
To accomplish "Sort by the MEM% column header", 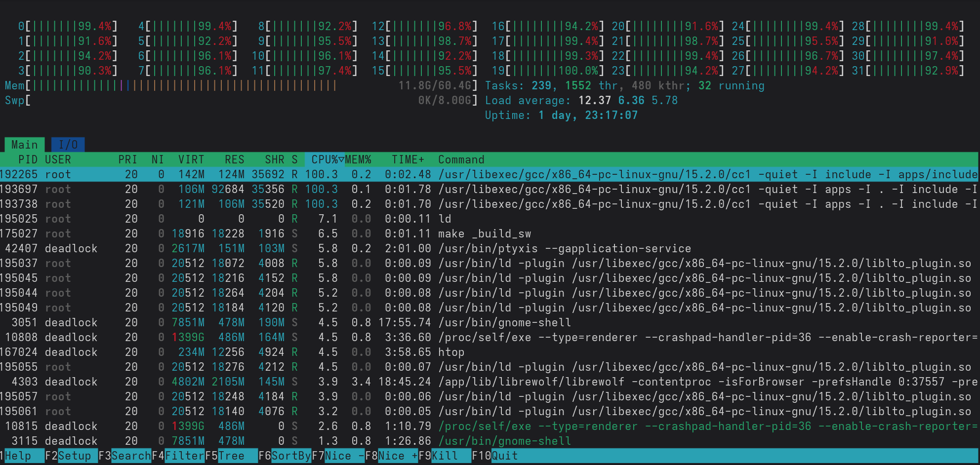I will (358, 159).
